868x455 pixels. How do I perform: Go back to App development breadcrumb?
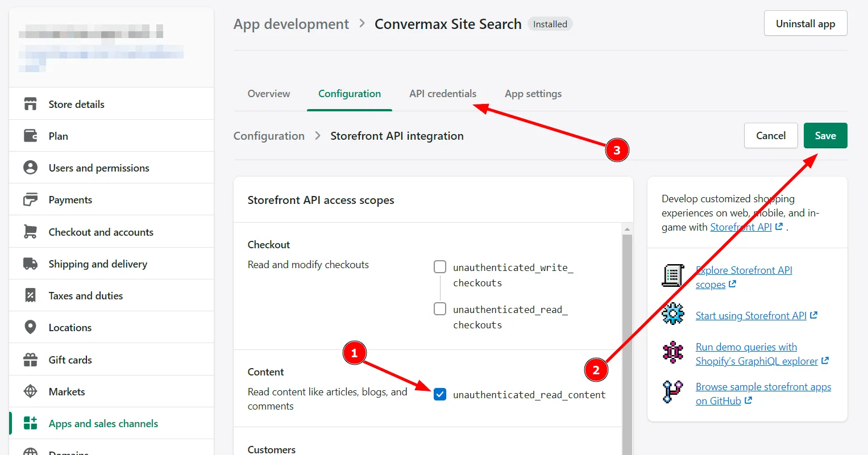[291, 24]
